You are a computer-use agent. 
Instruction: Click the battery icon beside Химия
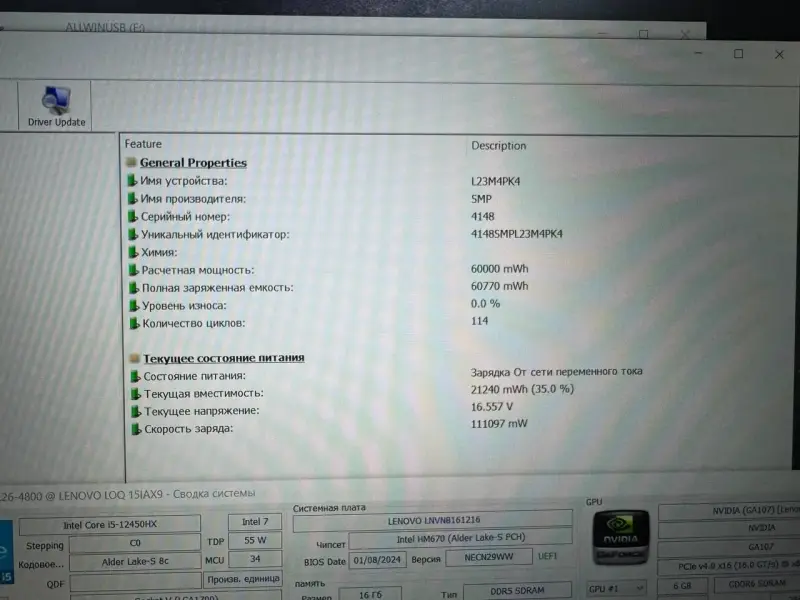(133, 252)
